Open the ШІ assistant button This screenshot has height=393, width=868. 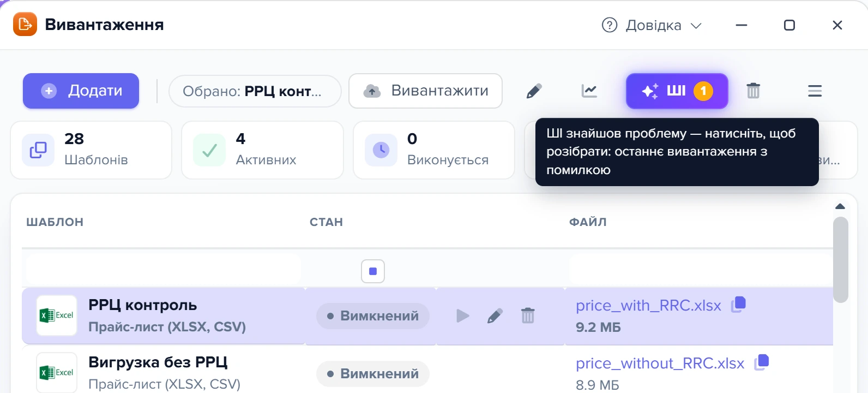coord(677,91)
